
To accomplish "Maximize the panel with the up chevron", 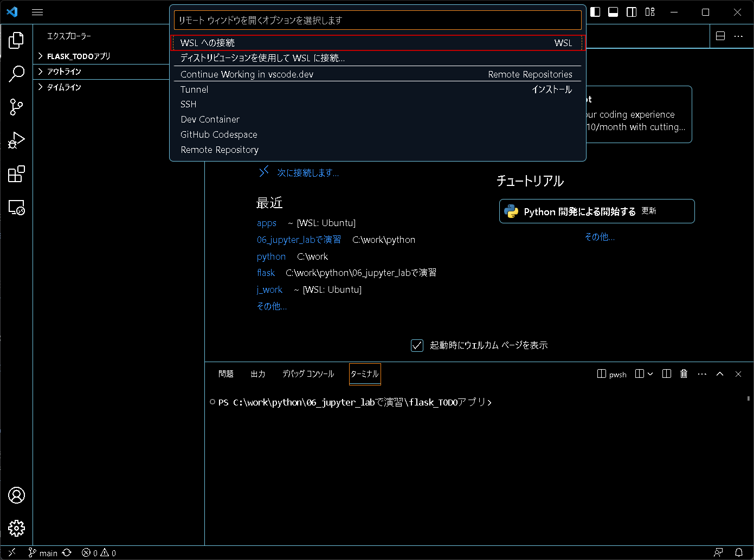I will [x=720, y=374].
